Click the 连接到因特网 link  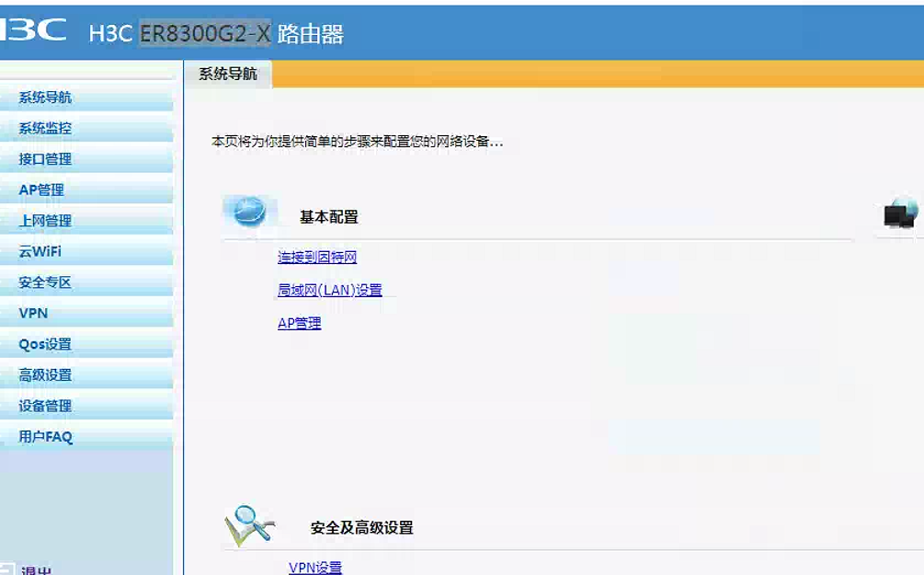pos(317,257)
